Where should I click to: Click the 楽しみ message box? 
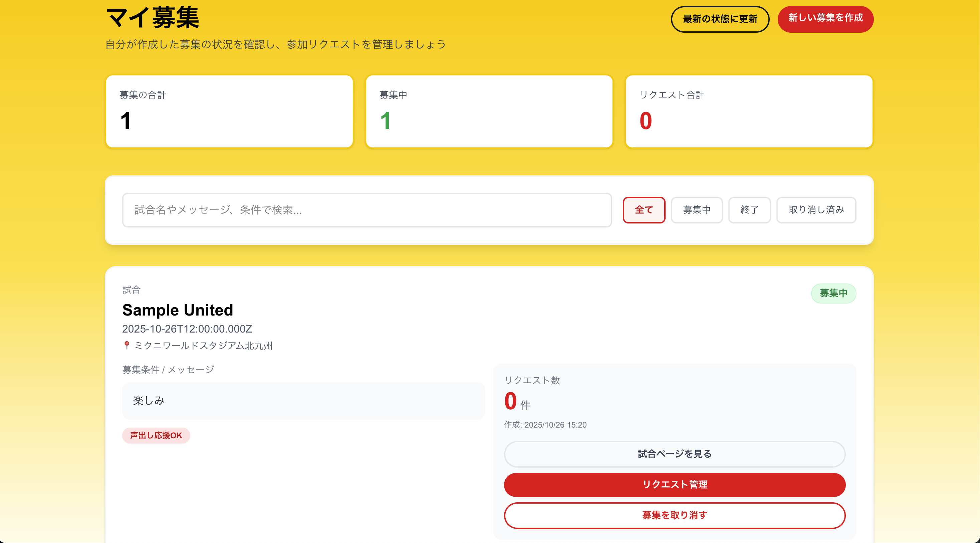pos(303,401)
